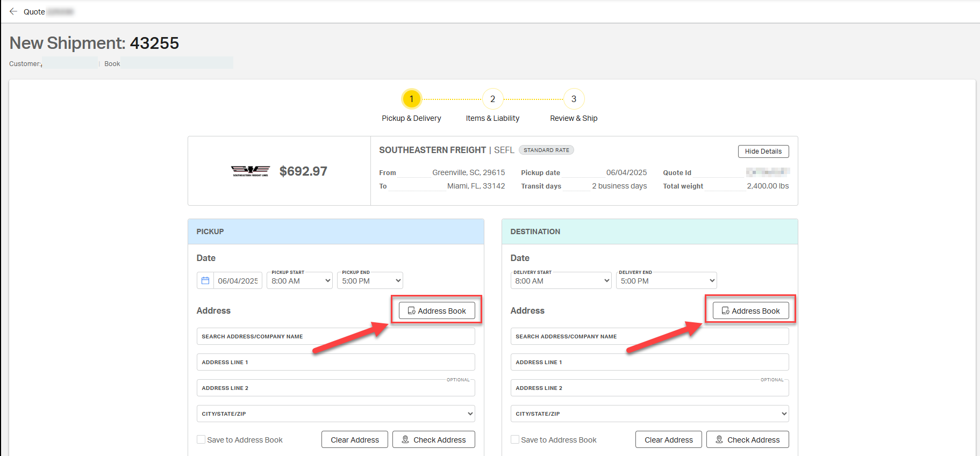The height and width of the screenshot is (456, 980).
Task: Expand the Pickup Start time dropdown
Action: click(300, 281)
